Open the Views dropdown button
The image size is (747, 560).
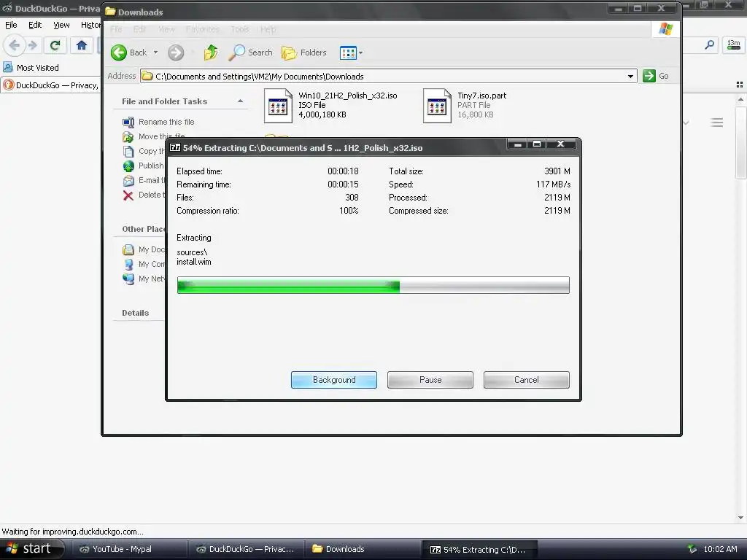point(351,52)
